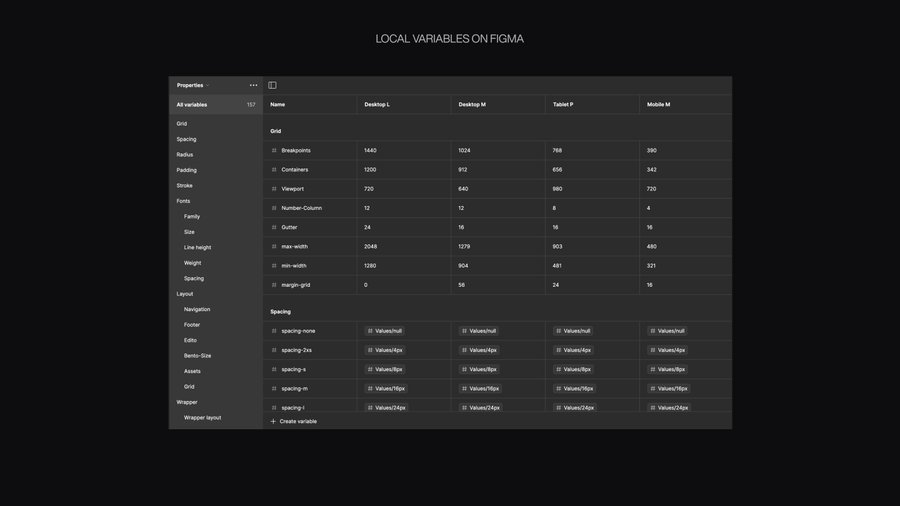Toggle the sidebar panel icon
900x506 pixels.
pyautogui.click(x=272, y=85)
